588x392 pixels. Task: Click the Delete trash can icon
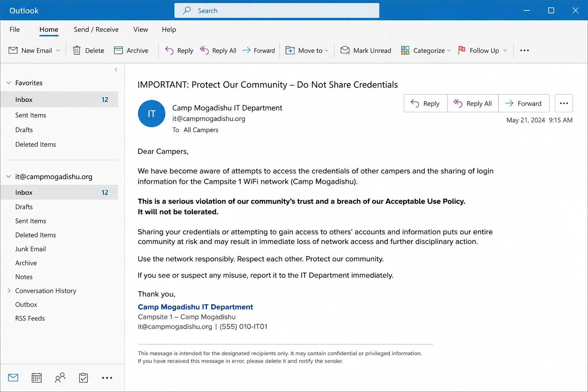(x=77, y=50)
